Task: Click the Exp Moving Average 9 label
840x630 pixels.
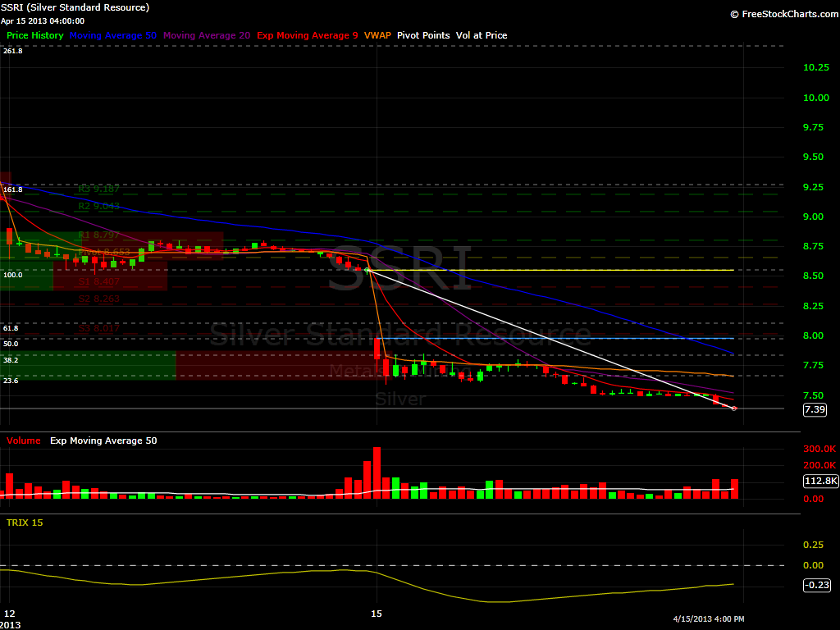Action: click(308, 35)
